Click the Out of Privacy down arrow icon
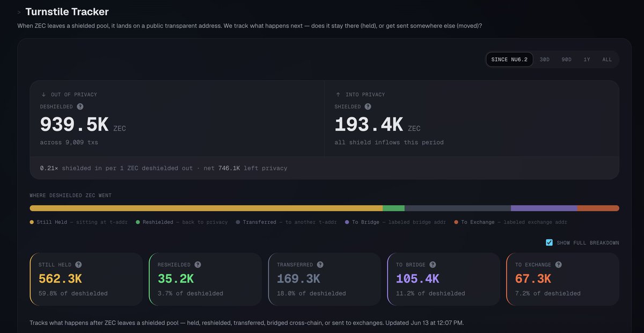 click(43, 95)
